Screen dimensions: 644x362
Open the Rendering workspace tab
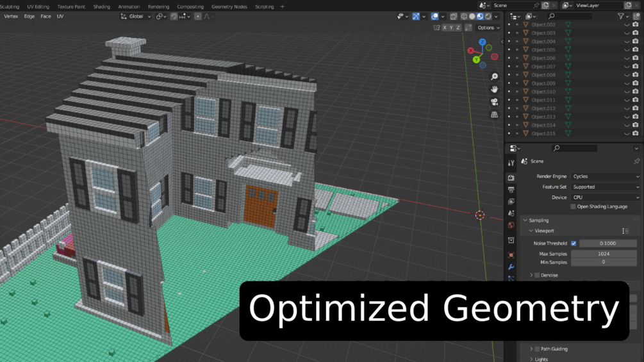(x=158, y=6)
